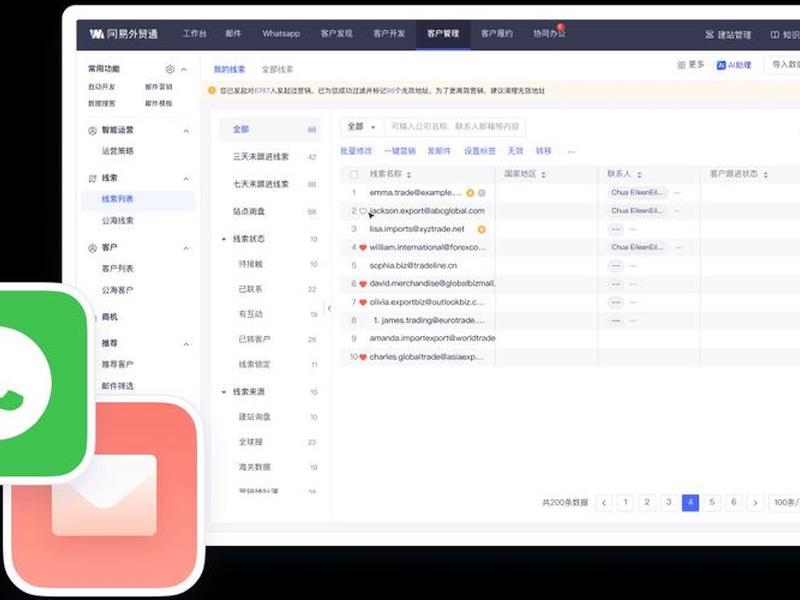Click the orange warning icon in the notice bar
This screenshot has height=600, width=800.
pyautogui.click(x=212, y=90)
